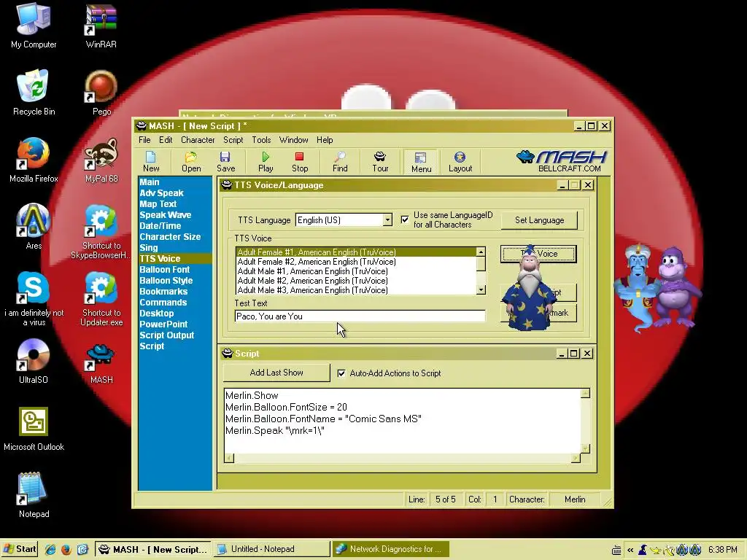
Task: Select the MyPal 68 desktop icon
Action: (x=101, y=160)
